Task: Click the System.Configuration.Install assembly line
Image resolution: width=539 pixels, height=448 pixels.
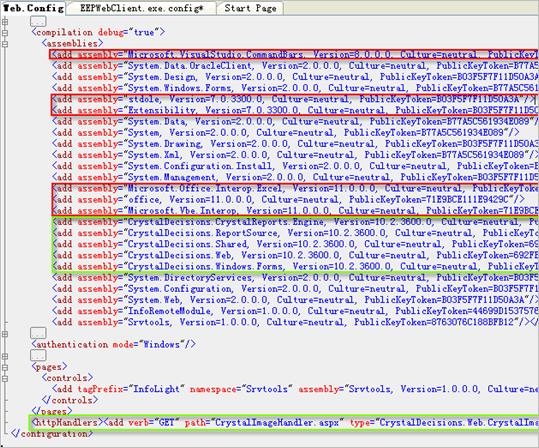Action: 295,166
